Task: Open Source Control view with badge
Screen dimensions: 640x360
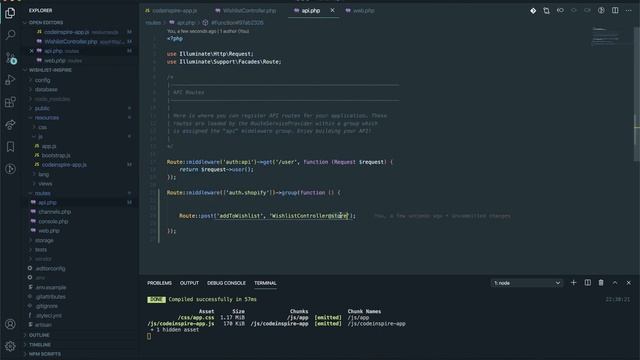Action: (10, 58)
